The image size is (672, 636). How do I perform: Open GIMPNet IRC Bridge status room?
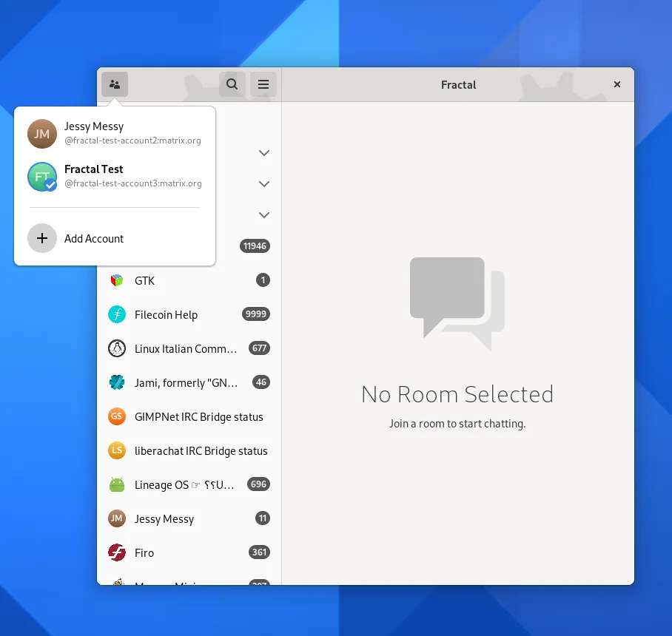coord(198,416)
